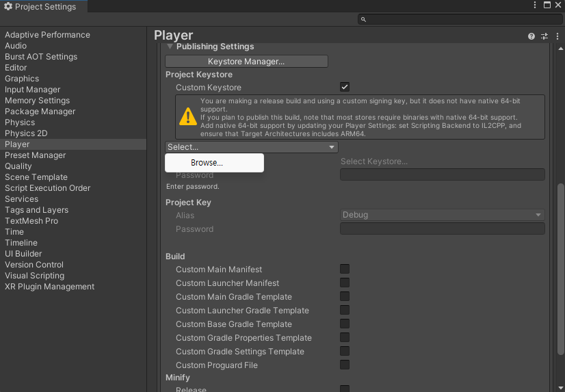This screenshot has width=565, height=392.
Task: Open the Player help documentation icon
Action: point(531,36)
